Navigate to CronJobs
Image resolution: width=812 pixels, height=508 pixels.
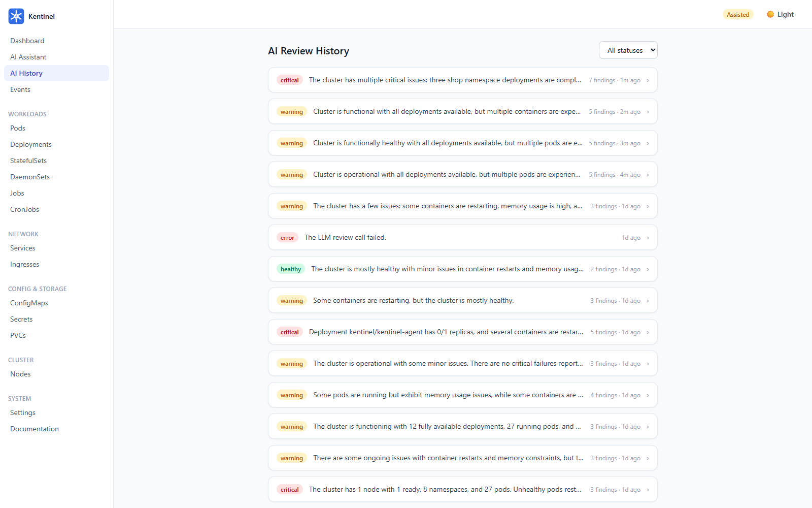click(x=56, y=209)
